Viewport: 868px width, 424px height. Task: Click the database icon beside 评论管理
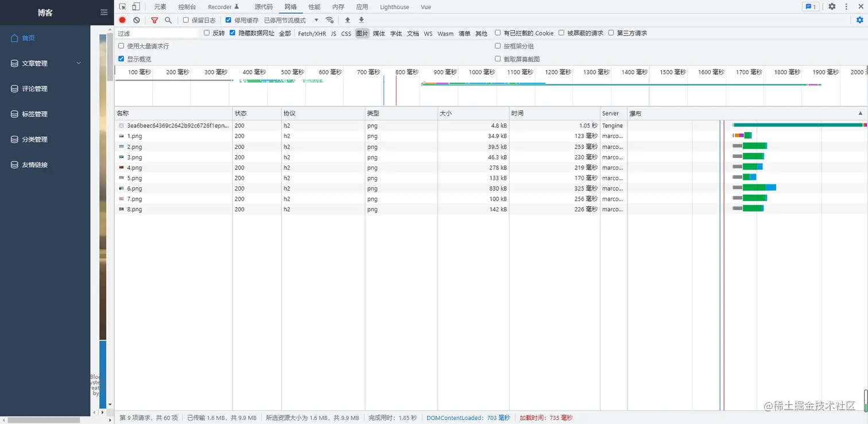click(15, 89)
